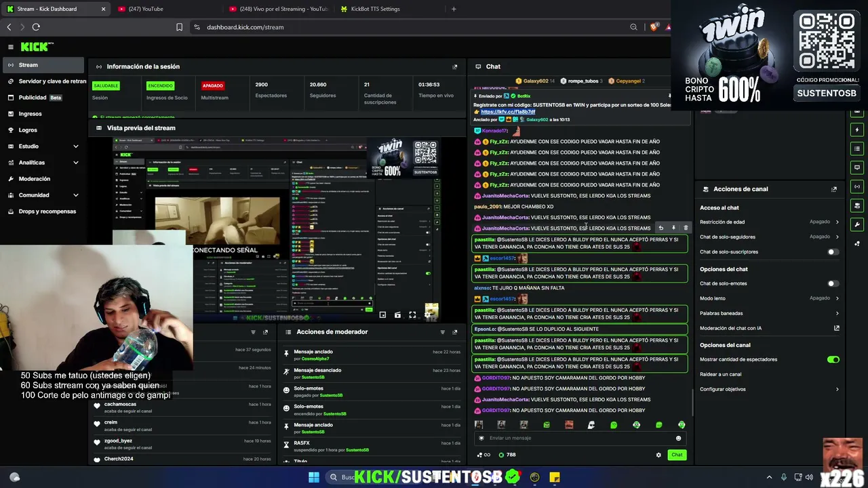Screen dimensions: 868x488
Task: Enable theater mode in stream preview
Action: [397, 315]
